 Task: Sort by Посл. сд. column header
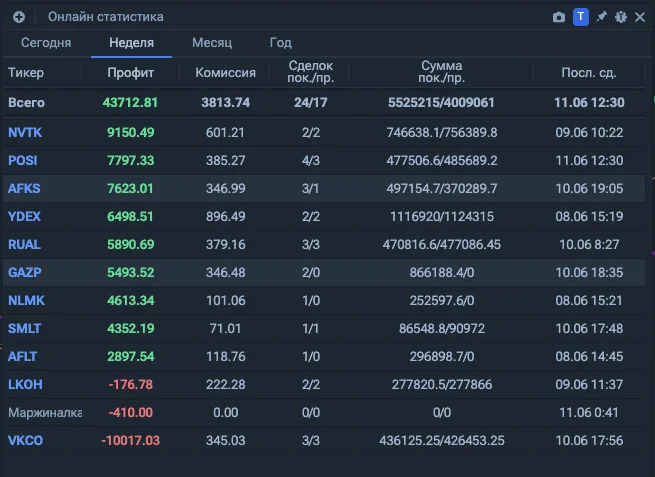pyautogui.click(x=589, y=73)
